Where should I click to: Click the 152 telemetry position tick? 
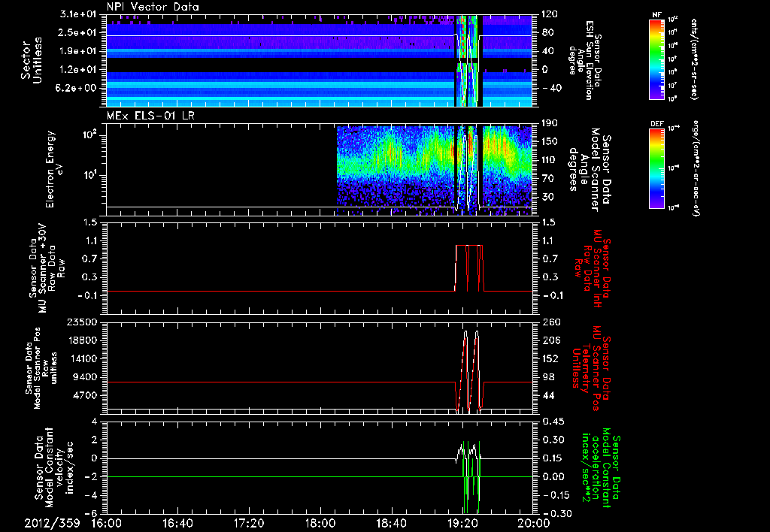click(549, 358)
